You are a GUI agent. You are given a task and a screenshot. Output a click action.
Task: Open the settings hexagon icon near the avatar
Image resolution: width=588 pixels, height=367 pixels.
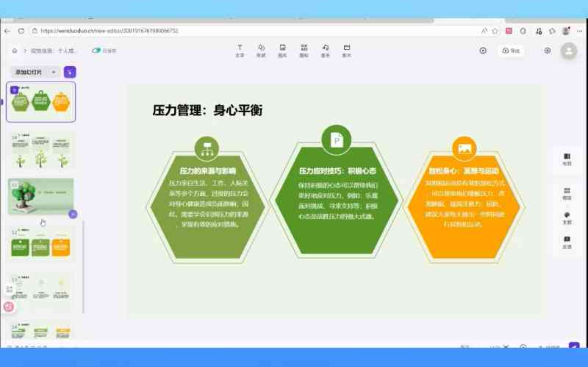tap(547, 51)
